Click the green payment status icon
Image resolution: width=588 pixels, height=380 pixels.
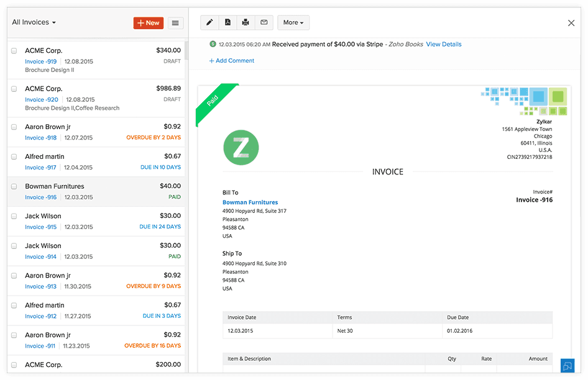click(213, 44)
